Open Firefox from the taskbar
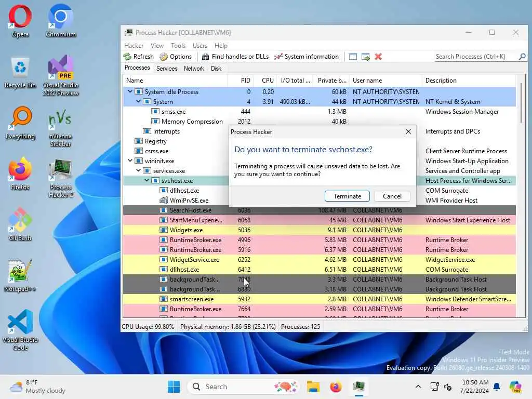Screen dimensions: 532x399 click(x=336, y=387)
